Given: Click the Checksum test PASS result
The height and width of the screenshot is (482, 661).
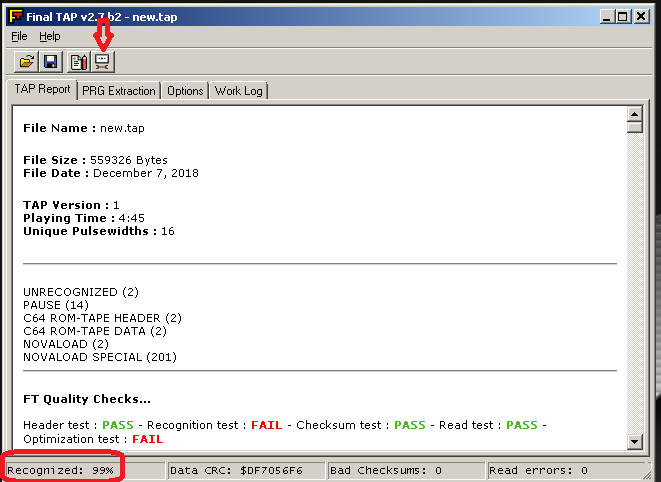Looking at the screenshot, I should pyautogui.click(x=410, y=425).
